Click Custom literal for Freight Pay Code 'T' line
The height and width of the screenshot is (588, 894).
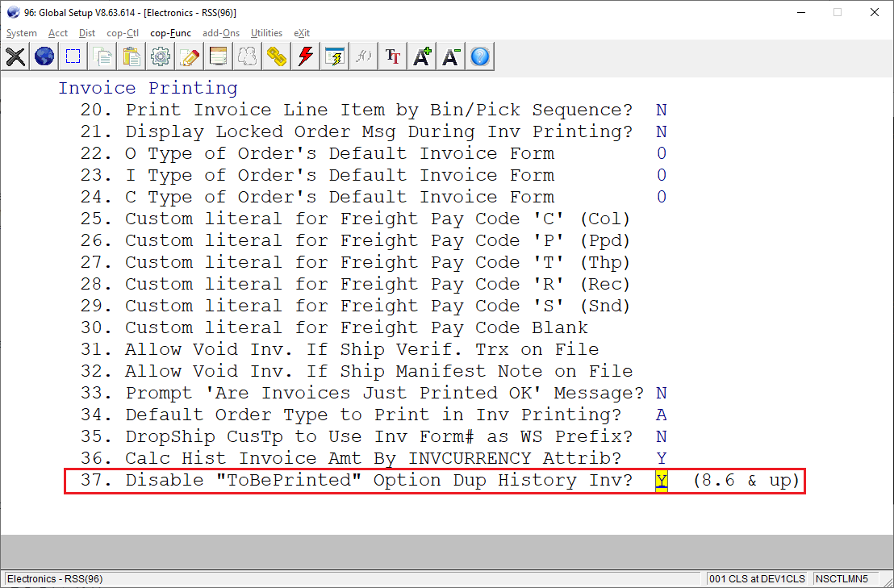(x=378, y=262)
